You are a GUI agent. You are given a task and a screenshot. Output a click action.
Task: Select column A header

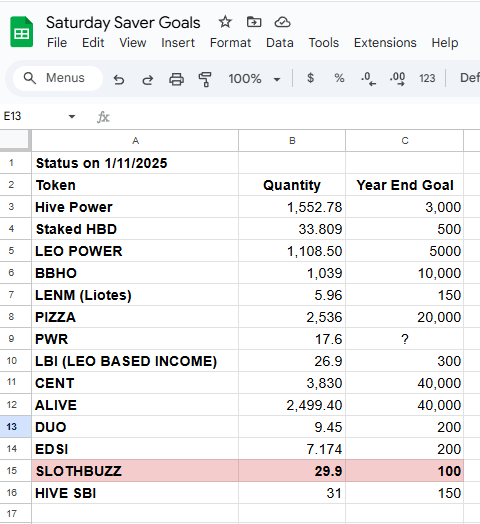[135, 141]
